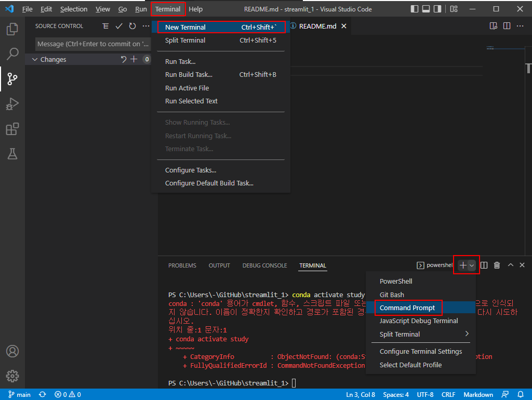532x400 pixels.
Task: Open Source Control more actions ellipsis
Action: [x=146, y=26]
